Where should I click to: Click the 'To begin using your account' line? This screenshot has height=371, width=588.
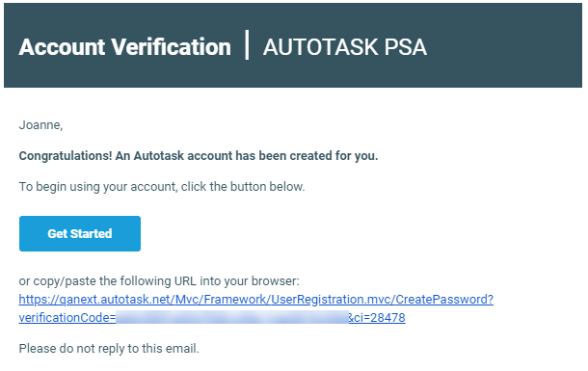[162, 187]
